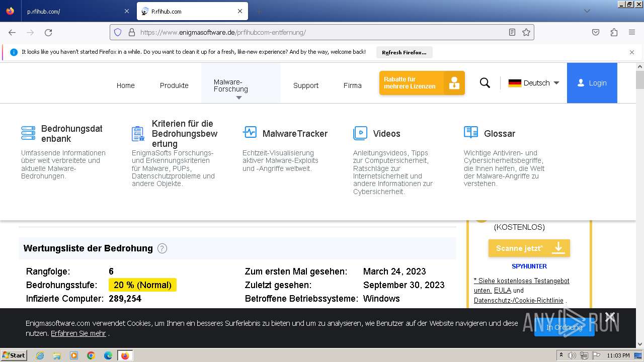Image resolution: width=644 pixels, height=362 pixels.
Task: Open Home menu item
Action: [x=126, y=85]
